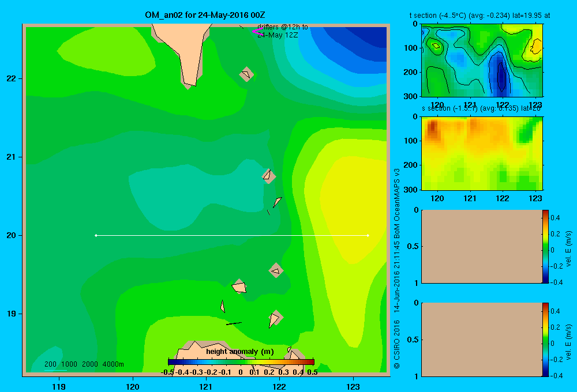
Task: Click the lower blank velocity panel
Action: (x=481, y=340)
